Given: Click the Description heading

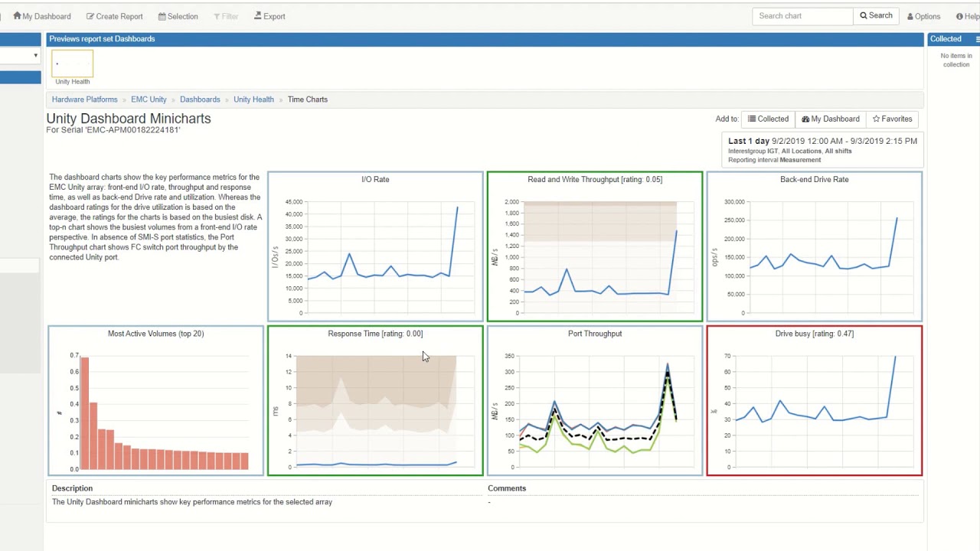Looking at the screenshot, I should pyautogui.click(x=72, y=488).
